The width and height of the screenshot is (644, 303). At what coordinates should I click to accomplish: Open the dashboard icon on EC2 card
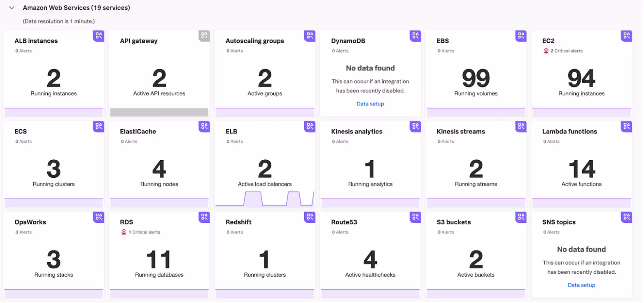(626, 36)
